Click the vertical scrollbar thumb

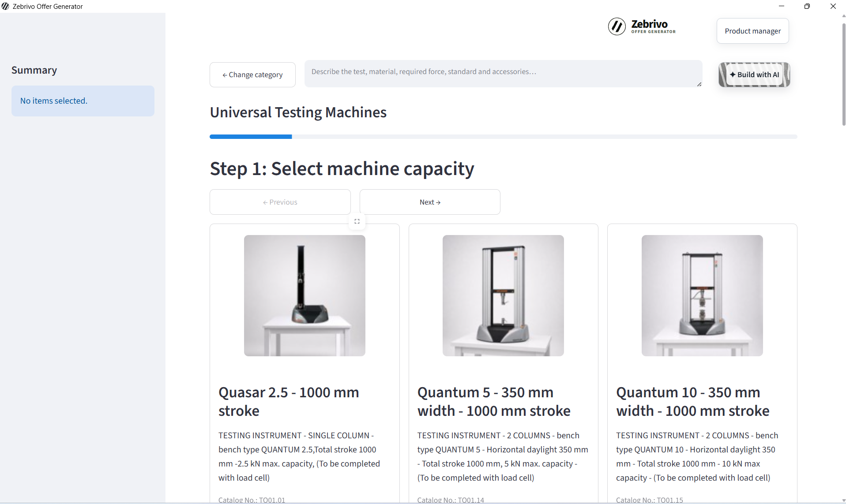(843, 75)
